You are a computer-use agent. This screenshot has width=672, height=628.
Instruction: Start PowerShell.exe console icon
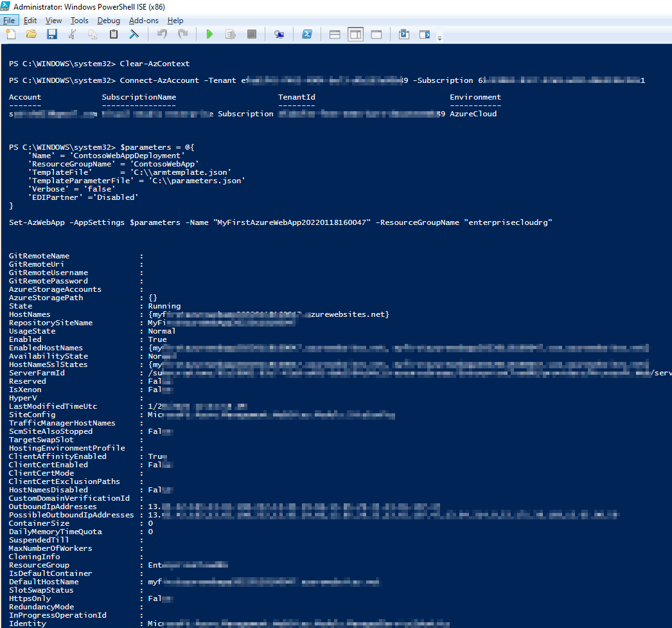(307, 34)
